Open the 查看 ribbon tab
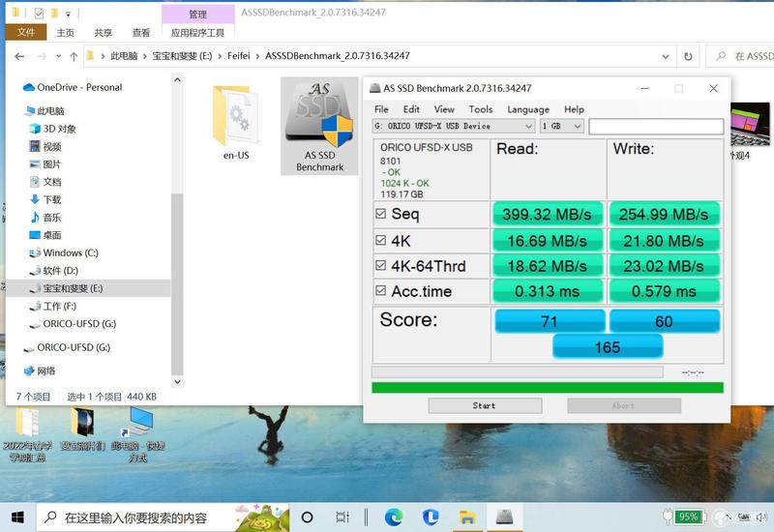This screenshot has width=774, height=532. pyautogui.click(x=140, y=33)
